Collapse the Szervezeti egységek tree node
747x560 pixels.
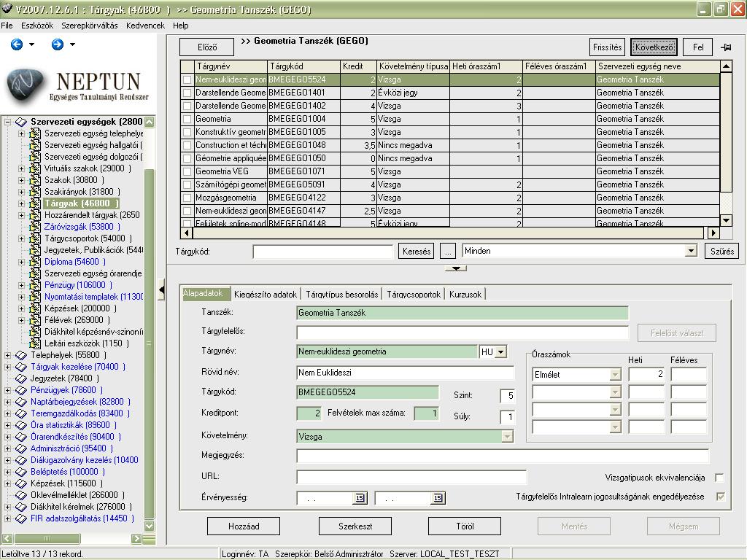[7, 122]
